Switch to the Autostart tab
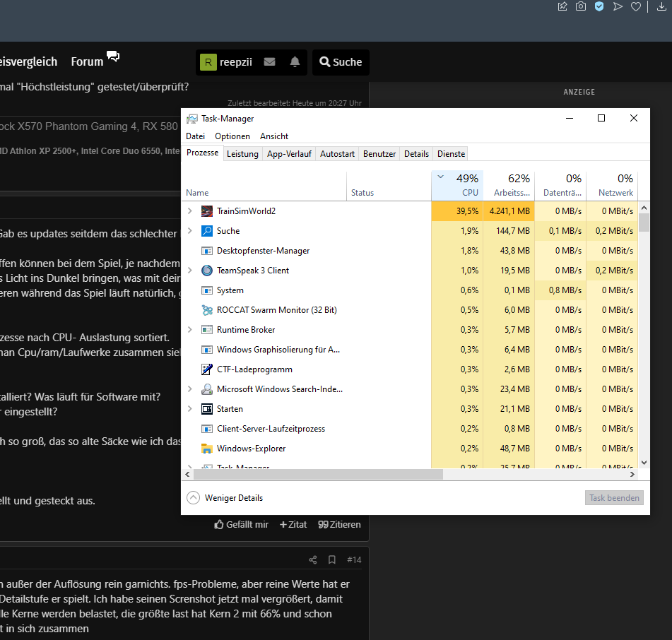 point(337,154)
